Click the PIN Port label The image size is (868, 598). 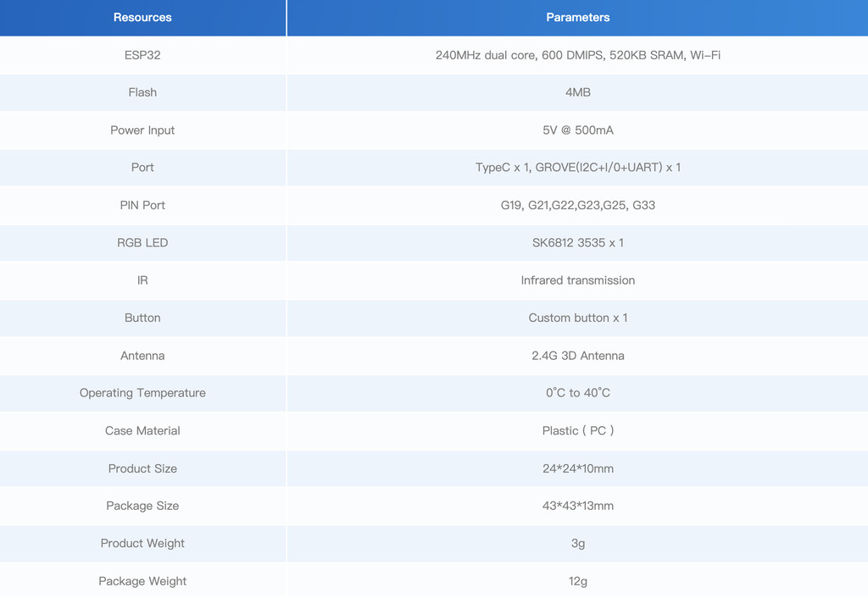click(x=142, y=205)
